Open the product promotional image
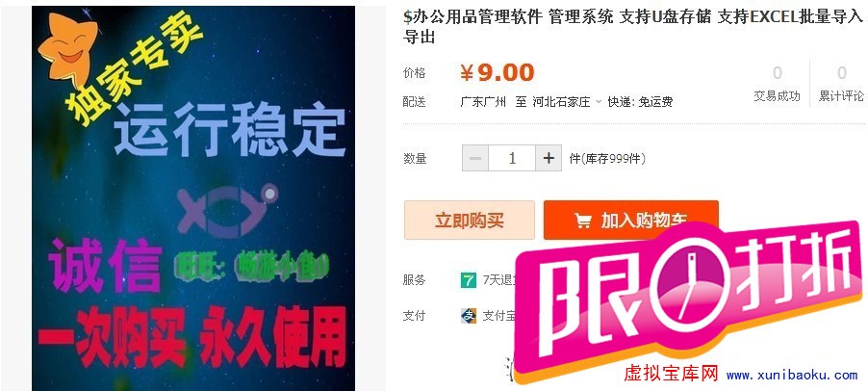Viewport: 868px width, 391px height. tap(193, 197)
